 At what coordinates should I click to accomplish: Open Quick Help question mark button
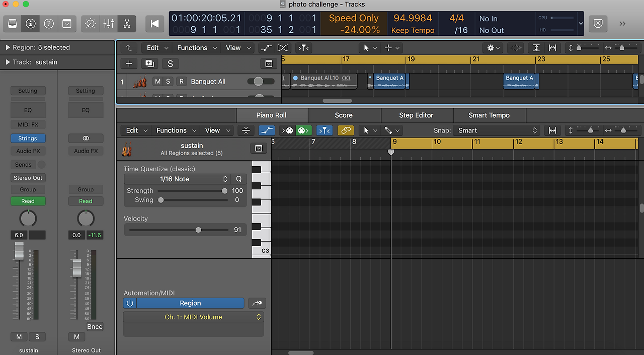pyautogui.click(x=49, y=23)
